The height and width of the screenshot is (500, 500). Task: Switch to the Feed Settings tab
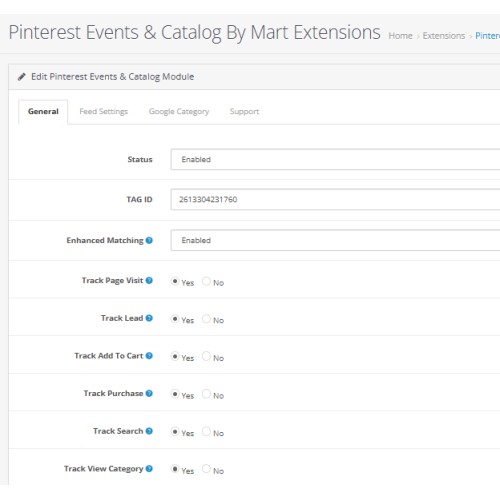104,112
